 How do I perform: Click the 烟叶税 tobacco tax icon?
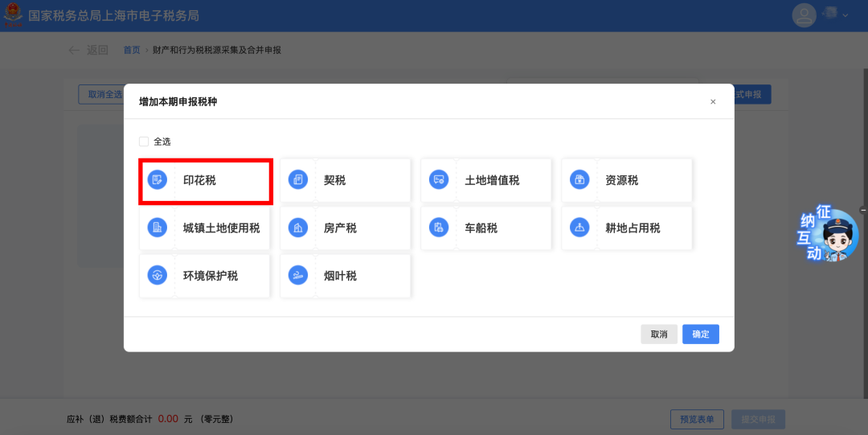click(x=297, y=275)
